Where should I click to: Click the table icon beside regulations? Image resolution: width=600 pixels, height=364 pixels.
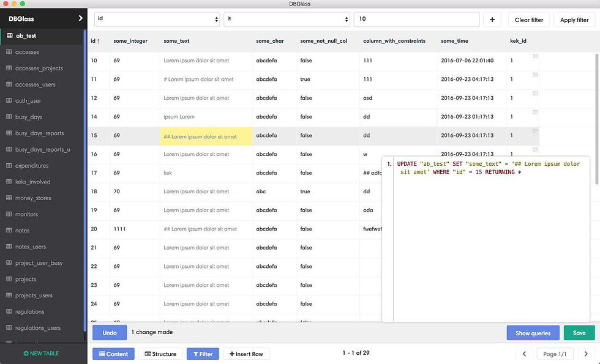[x=9, y=311]
